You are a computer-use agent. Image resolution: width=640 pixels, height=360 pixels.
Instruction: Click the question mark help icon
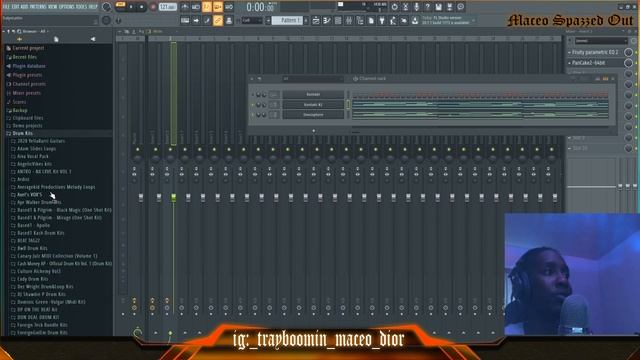pos(427,7)
